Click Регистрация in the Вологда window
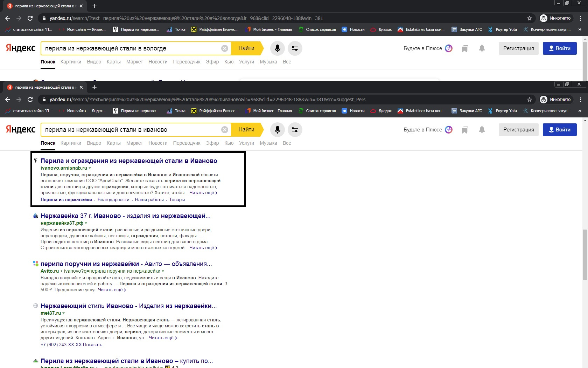Screen dimensions: 588x368 coord(519,48)
